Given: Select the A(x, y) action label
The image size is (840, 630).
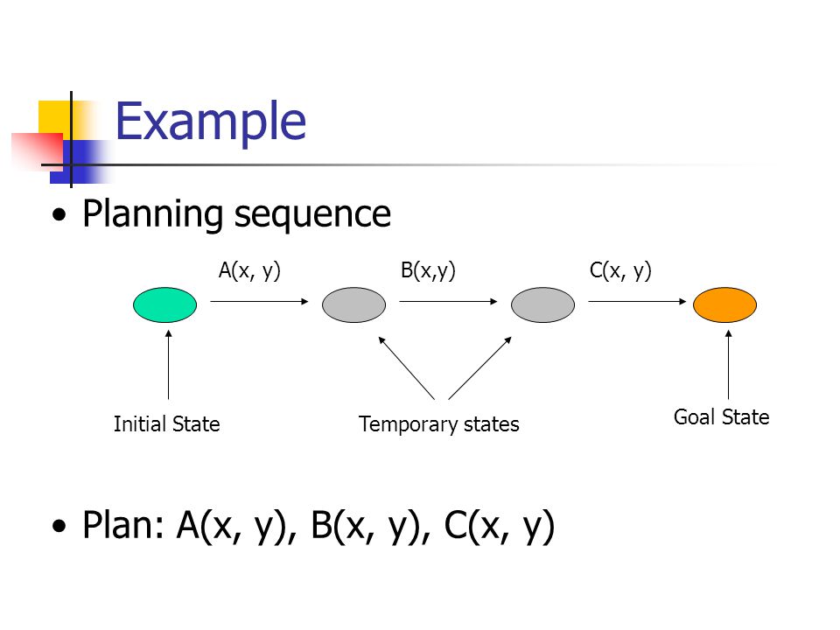Looking at the screenshot, I should [249, 271].
